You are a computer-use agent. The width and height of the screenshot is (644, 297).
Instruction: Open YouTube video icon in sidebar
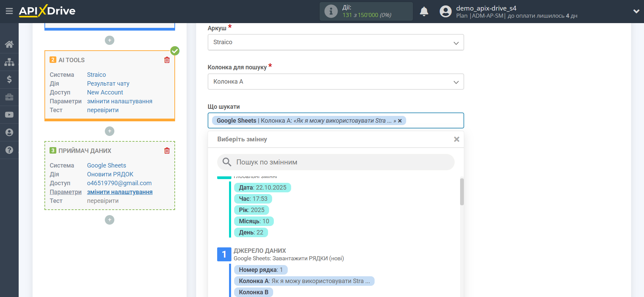pos(9,115)
